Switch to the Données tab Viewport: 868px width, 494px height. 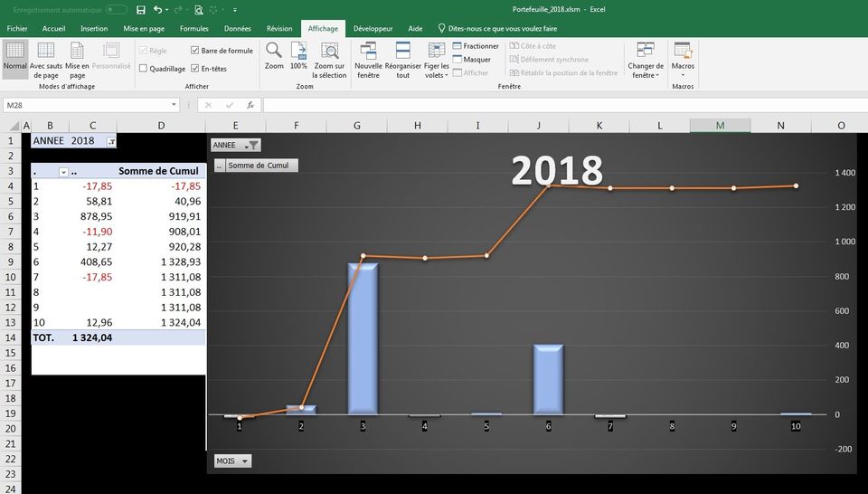238,28
